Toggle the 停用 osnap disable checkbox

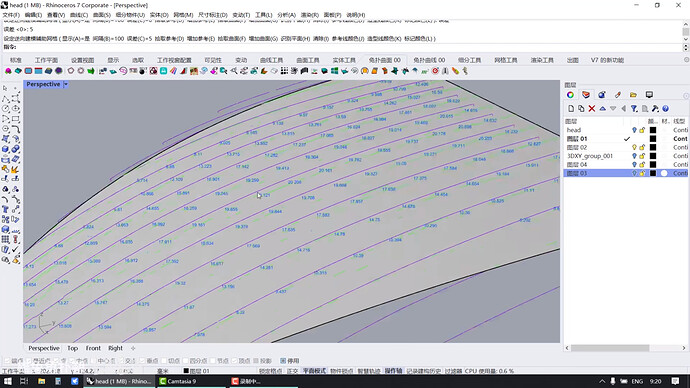coord(283,361)
